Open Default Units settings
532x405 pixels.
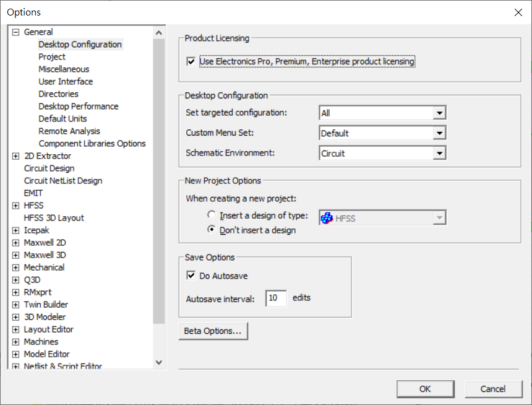coord(62,118)
